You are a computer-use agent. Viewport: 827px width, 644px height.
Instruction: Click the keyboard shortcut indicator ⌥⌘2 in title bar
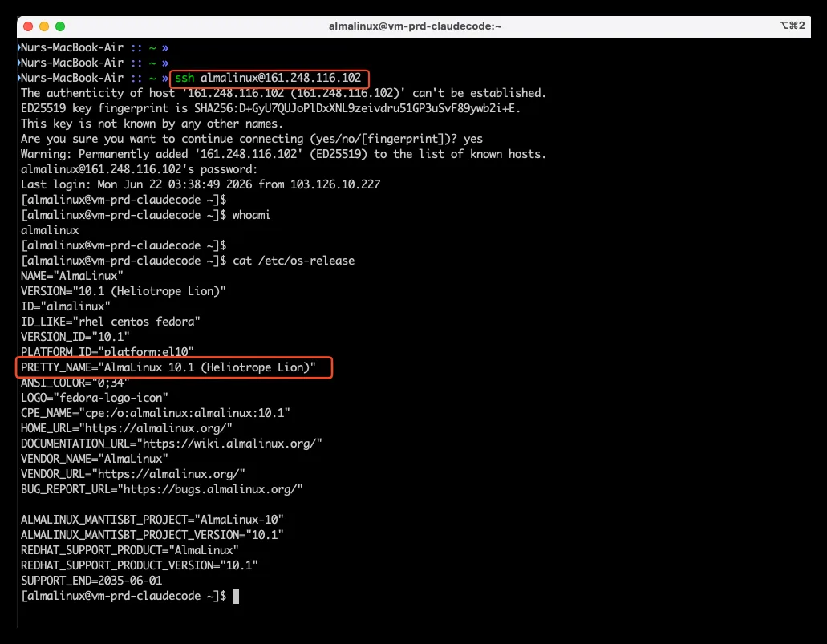coord(793,26)
